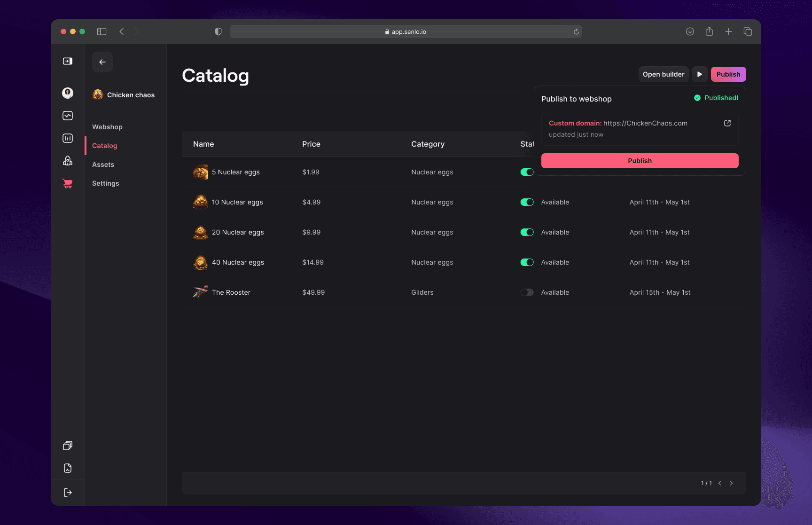Toggle status of 20 Nuclear eggs
Image resolution: width=812 pixels, height=525 pixels.
tap(527, 232)
